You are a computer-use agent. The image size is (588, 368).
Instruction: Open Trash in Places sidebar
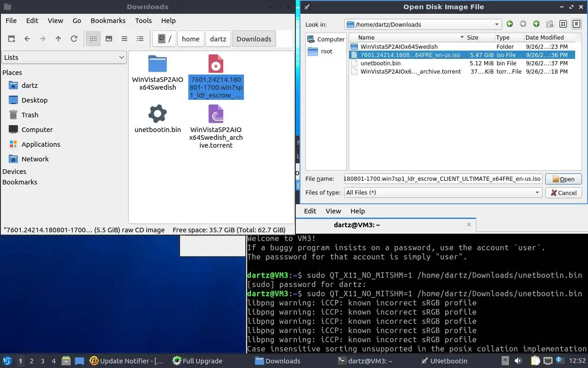tap(30, 115)
